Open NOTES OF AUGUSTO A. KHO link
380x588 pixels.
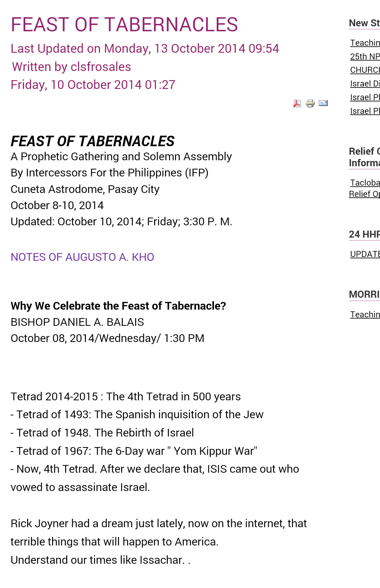(82, 257)
